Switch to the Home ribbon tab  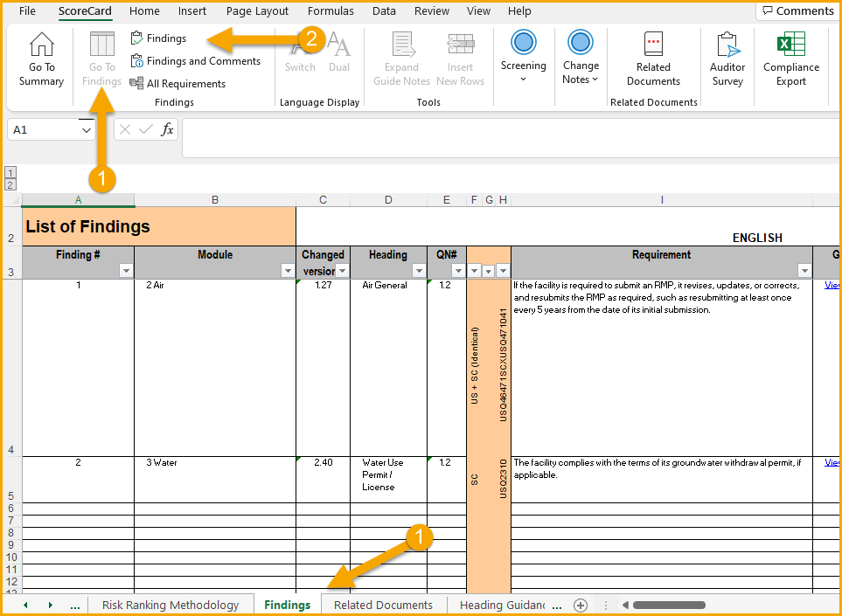(143, 11)
